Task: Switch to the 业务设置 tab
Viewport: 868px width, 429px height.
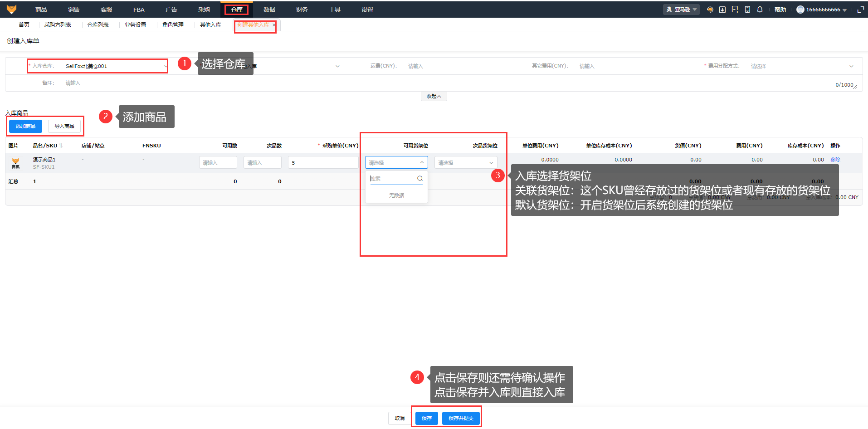Action: pyautogui.click(x=136, y=25)
